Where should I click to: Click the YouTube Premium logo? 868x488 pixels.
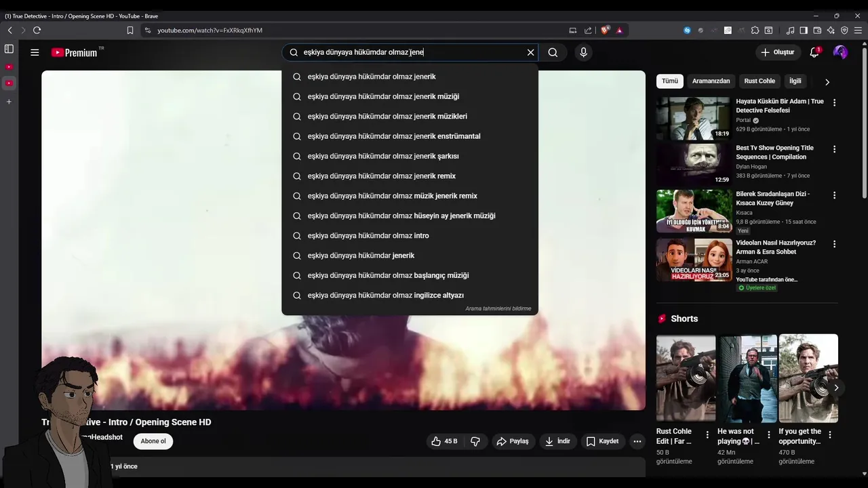(x=74, y=52)
